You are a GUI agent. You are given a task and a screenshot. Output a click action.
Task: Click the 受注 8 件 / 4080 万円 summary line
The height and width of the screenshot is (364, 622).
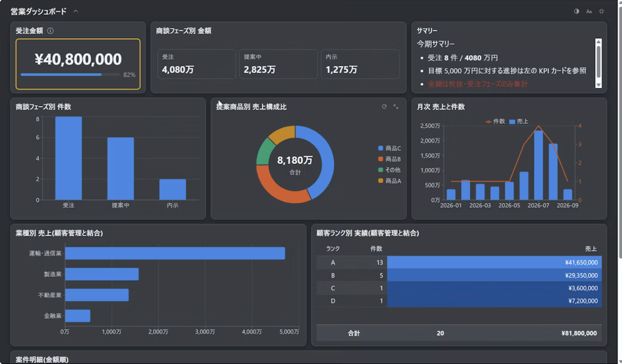click(462, 58)
